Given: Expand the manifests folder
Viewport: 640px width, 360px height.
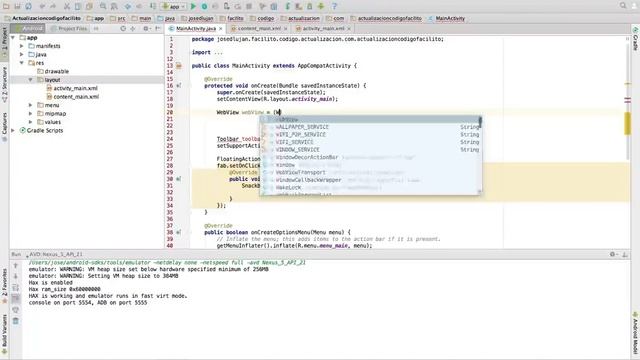Looking at the screenshot, I should 22,46.
